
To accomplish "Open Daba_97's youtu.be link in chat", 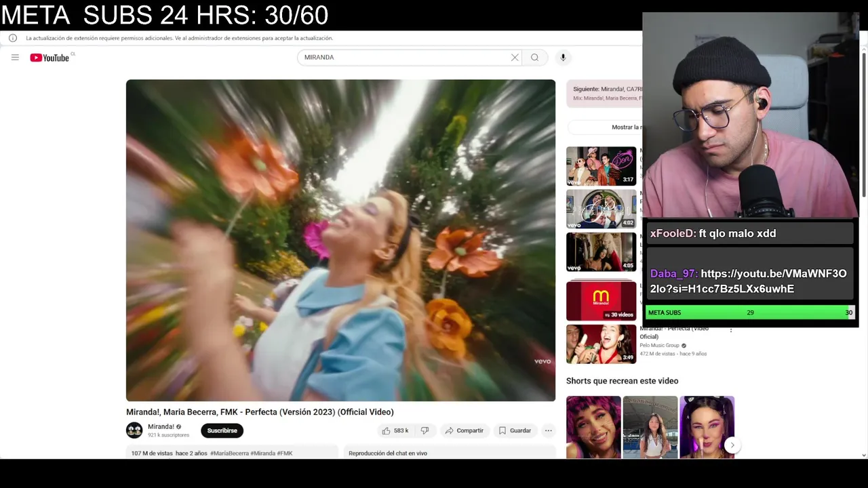I will [x=748, y=281].
